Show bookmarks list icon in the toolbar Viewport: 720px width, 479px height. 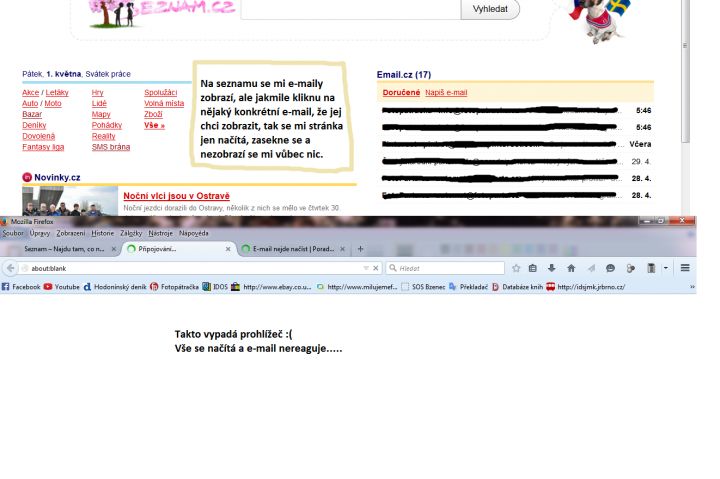pyautogui.click(x=533, y=268)
